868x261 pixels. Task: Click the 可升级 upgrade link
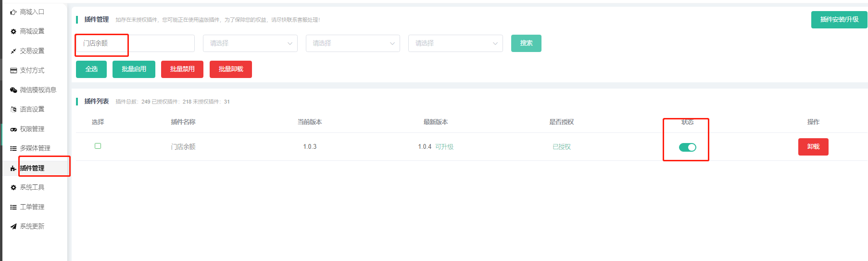444,147
